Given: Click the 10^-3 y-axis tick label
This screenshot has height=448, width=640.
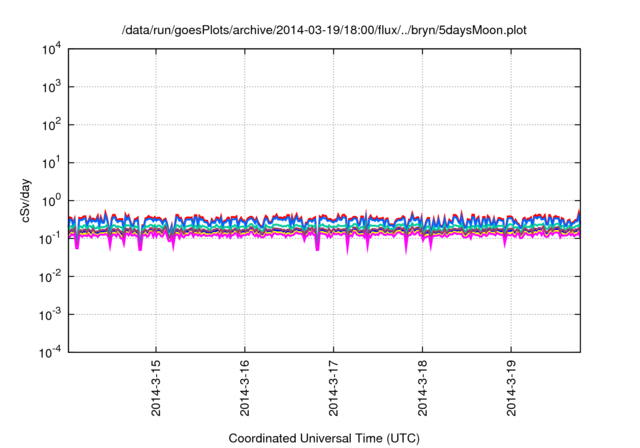Looking at the screenshot, I should (49, 314).
